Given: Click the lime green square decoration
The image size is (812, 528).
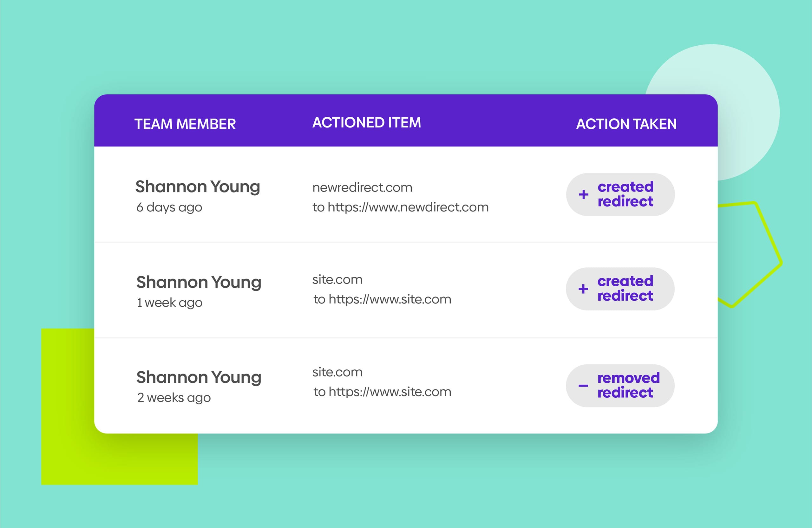Looking at the screenshot, I should 68,460.
